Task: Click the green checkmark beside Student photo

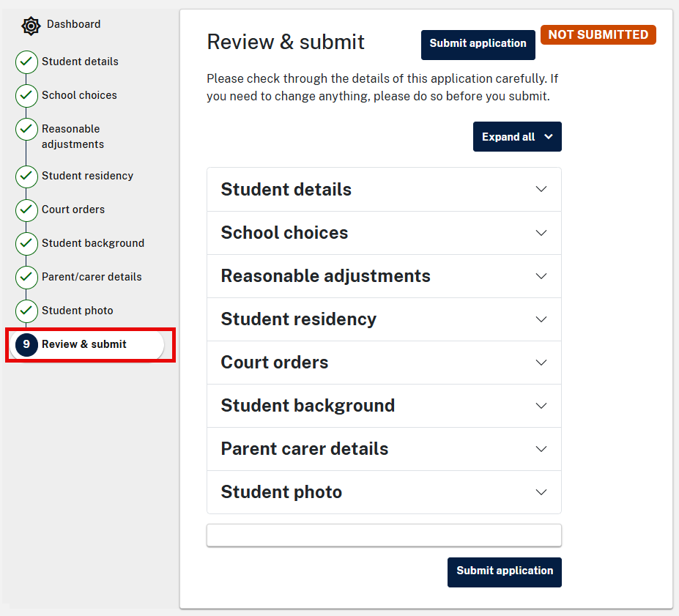Action: pos(26,311)
